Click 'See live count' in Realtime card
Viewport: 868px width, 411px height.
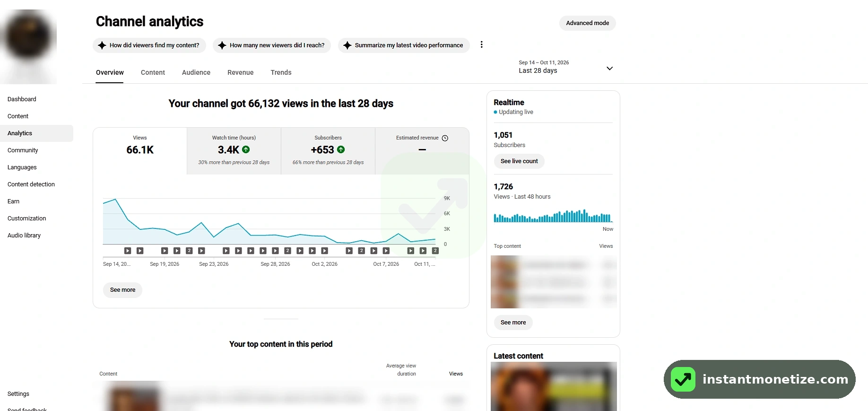pos(519,161)
